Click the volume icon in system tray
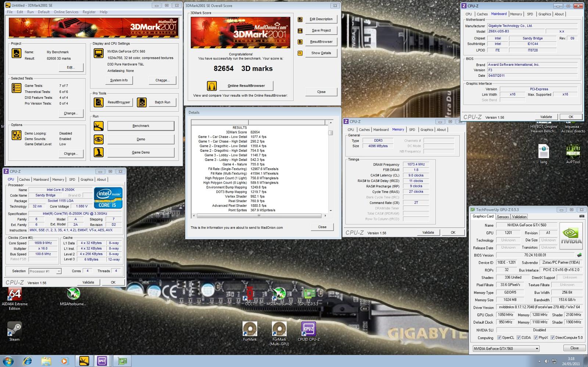The height and width of the screenshot is (367, 588). pos(547,361)
